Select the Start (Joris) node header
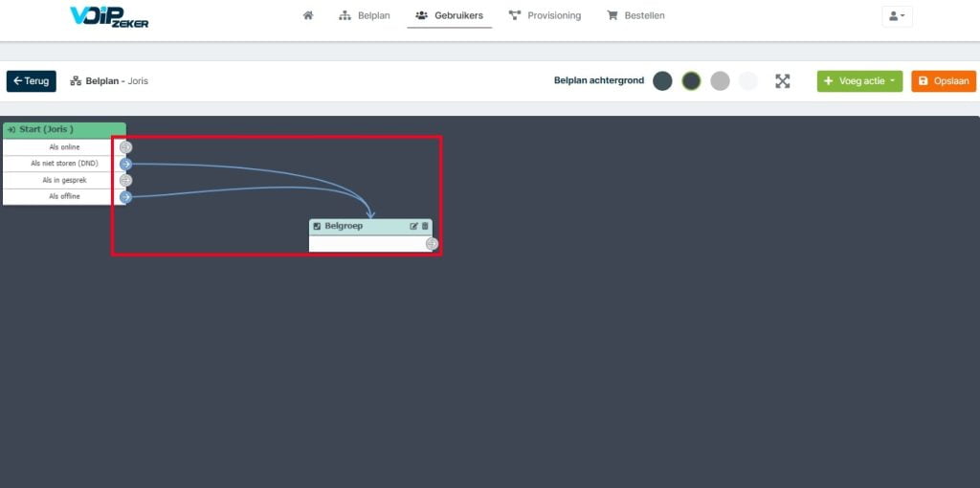 point(64,130)
